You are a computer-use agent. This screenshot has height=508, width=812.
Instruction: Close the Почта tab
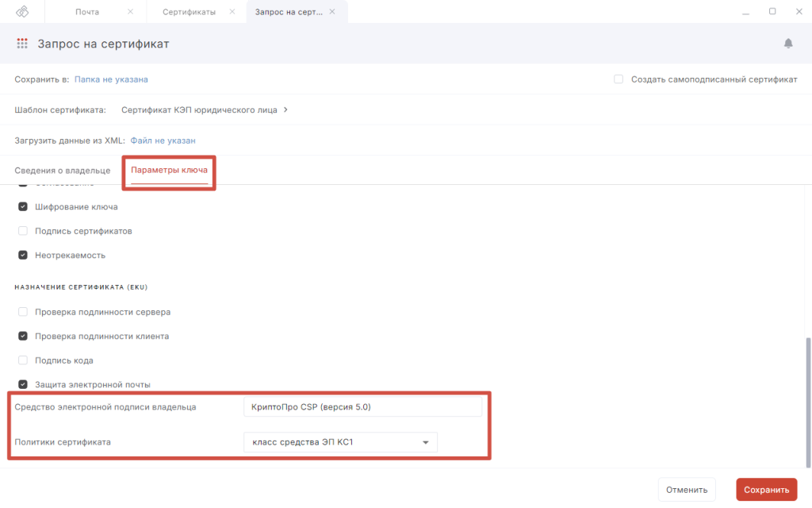click(131, 11)
